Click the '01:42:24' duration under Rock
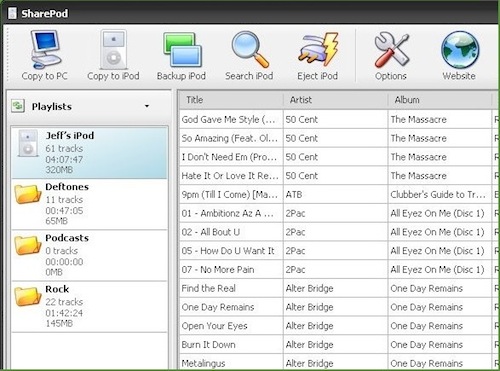The width and height of the screenshot is (500, 371). [64, 313]
